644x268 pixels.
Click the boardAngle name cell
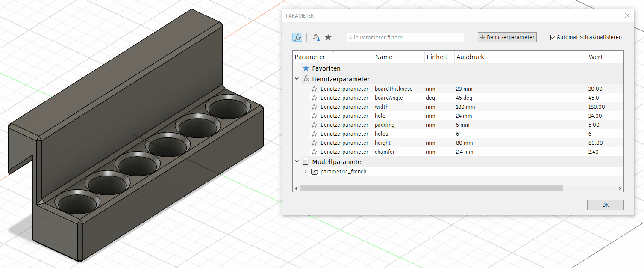click(x=389, y=98)
